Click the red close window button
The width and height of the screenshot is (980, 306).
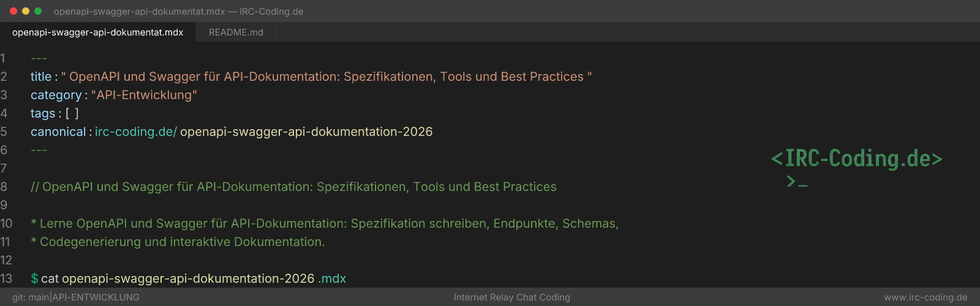tap(13, 11)
